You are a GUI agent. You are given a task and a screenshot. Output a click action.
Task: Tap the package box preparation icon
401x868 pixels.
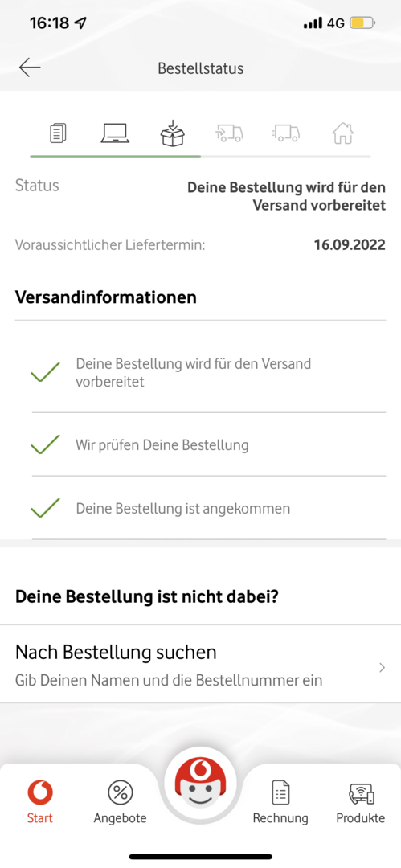[x=173, y=133]
